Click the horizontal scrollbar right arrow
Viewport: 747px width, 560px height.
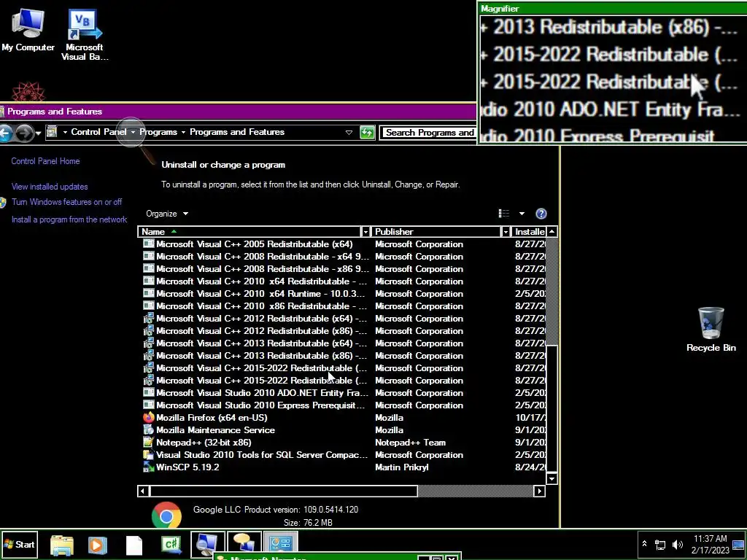pos(539,491)
